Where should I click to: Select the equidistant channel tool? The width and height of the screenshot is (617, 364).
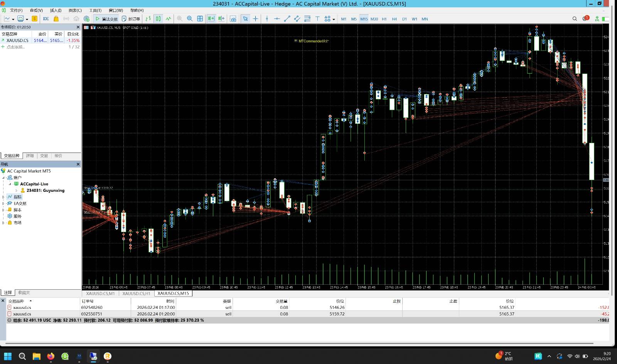(x=297, y=18)
